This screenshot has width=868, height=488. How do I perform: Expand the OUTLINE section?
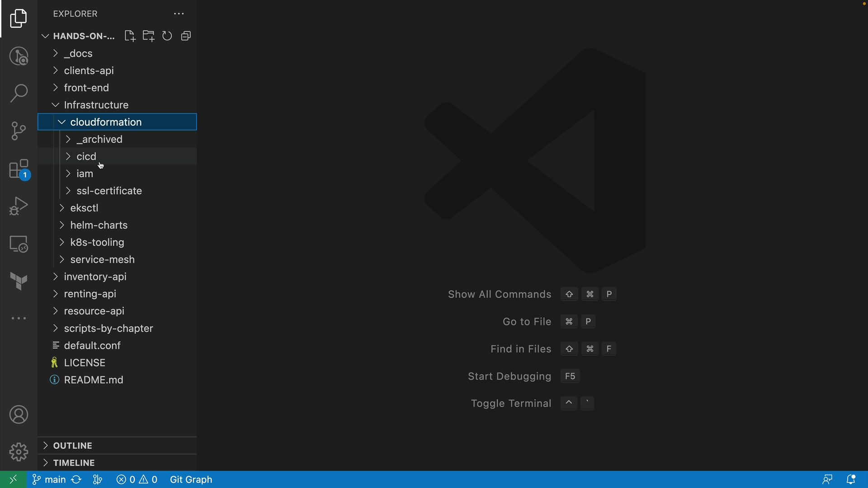tap(72, 446)
